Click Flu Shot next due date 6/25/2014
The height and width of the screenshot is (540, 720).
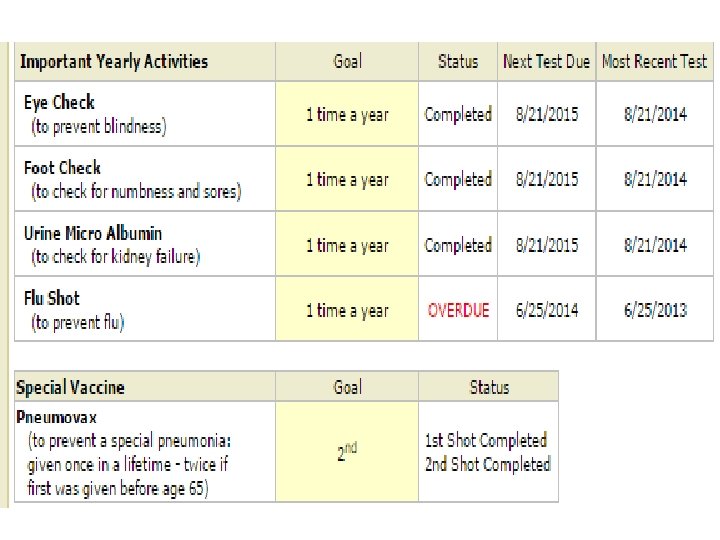(x=546, y=310)
